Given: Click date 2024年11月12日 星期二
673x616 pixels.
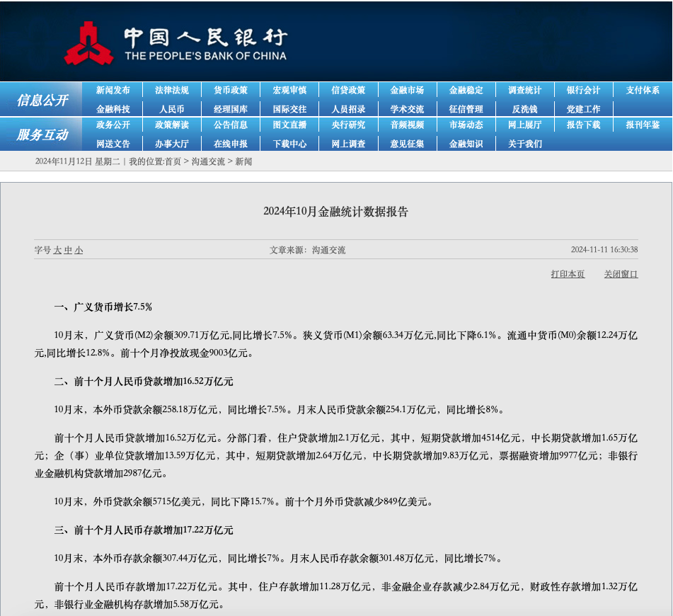Looking at the screenshot, I should point(77,161).
